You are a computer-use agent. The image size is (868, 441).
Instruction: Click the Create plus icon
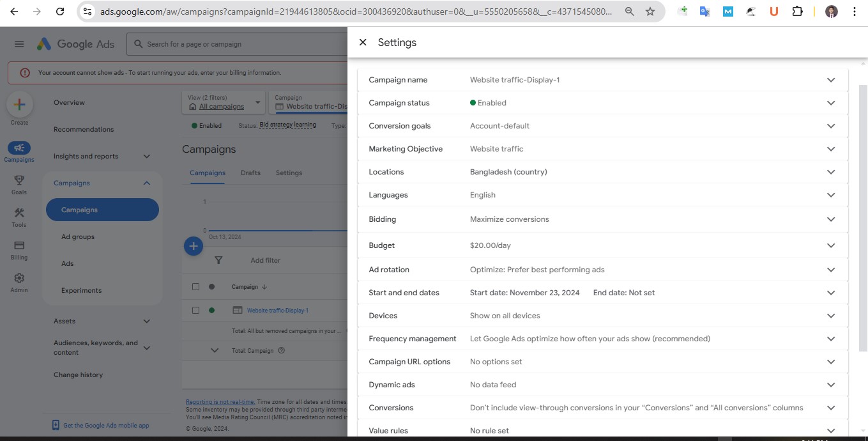[x=19, y=105]
